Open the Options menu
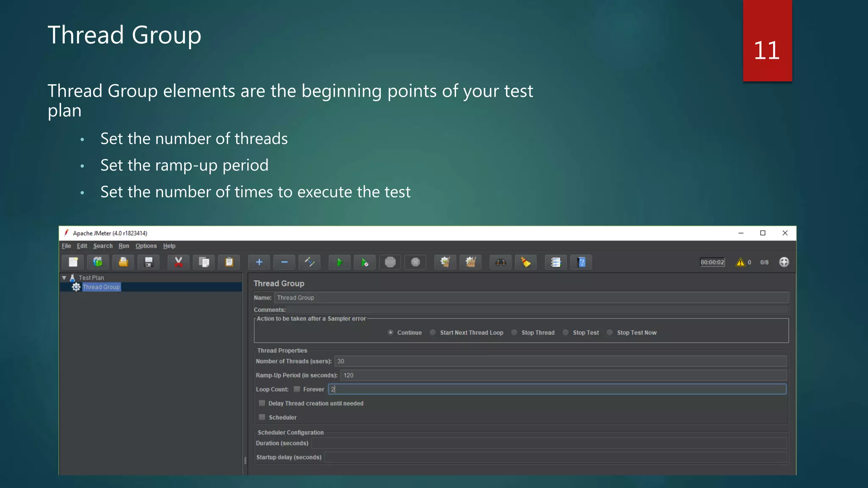Screen dimensions: 868x488 pyautogui.click(x=146, y=246)
